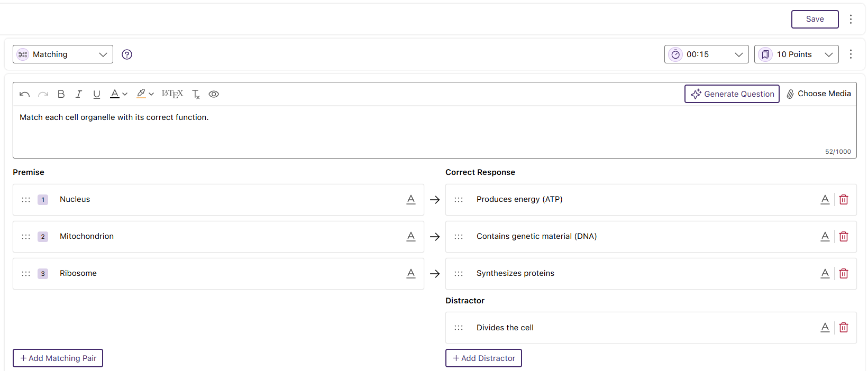Open text formatting for Synthesizes proteins
The image size is (868, 371).
tap(825, 273)
